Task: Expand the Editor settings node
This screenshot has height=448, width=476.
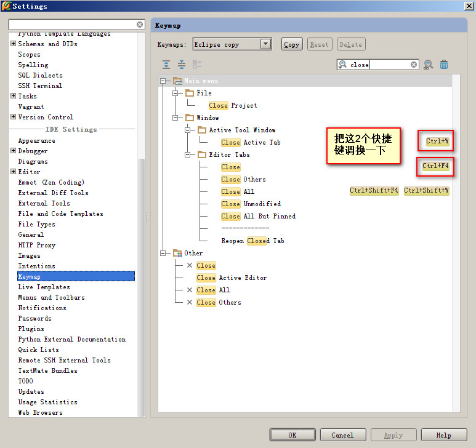Action: 13,172
